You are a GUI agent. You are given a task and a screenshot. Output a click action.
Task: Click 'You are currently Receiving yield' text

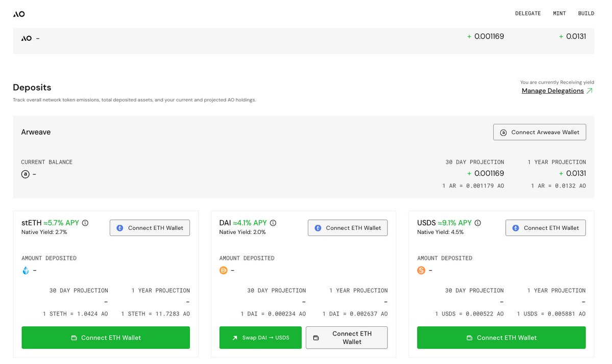557,82
